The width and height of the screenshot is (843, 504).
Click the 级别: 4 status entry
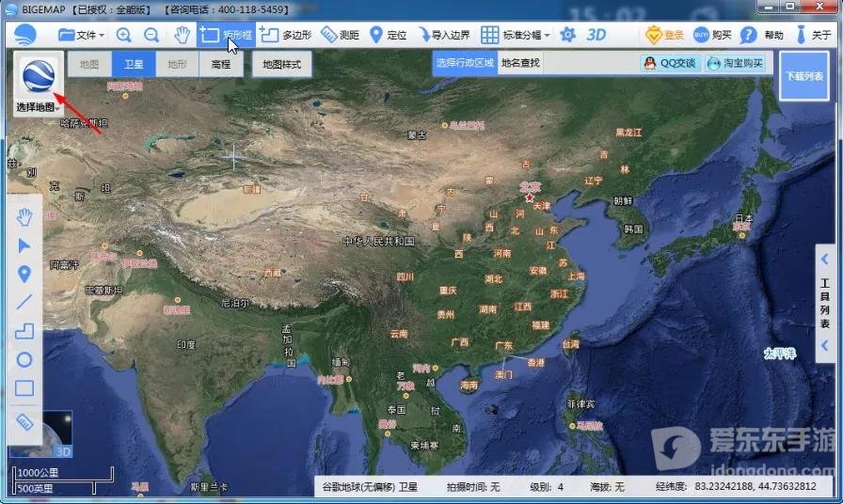pos(547,487)
